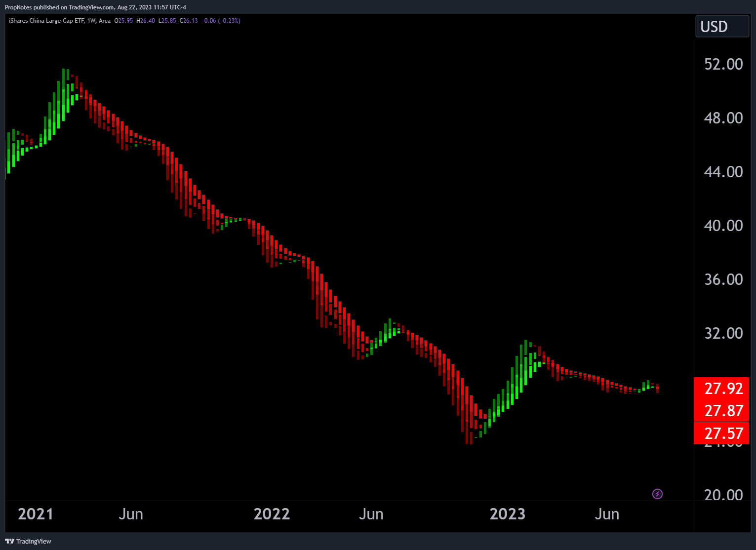Open the USD currency selector

tap(722, 26)
